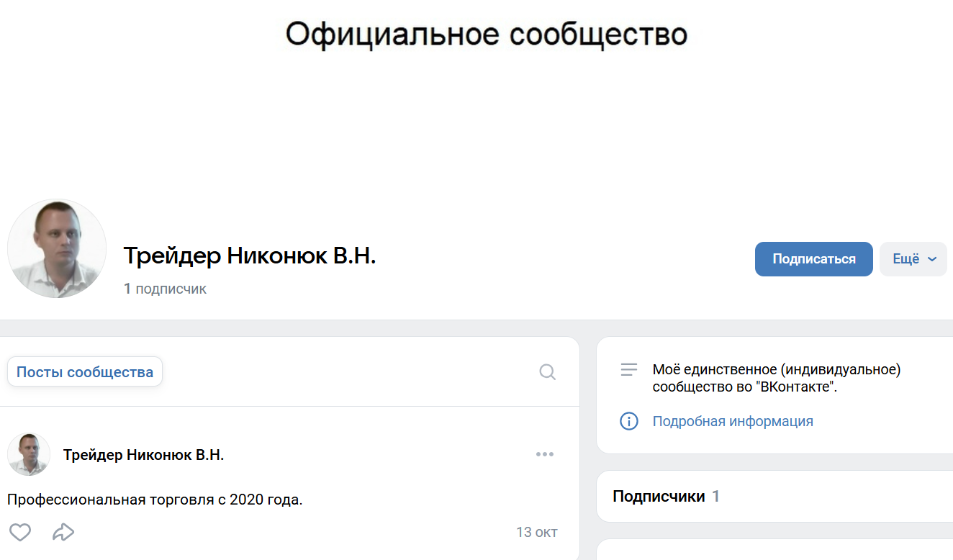
Task: Open the post search magnifier icon
Action: coord(547,371)
